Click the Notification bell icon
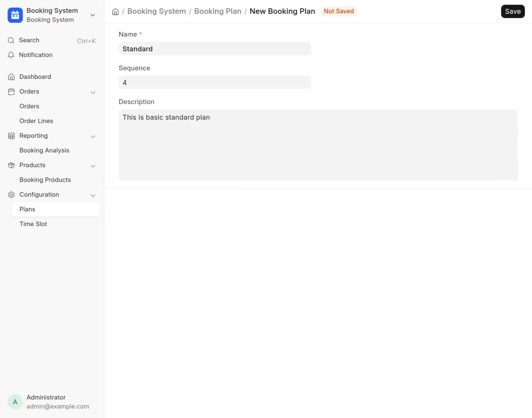 coord(11,55)
